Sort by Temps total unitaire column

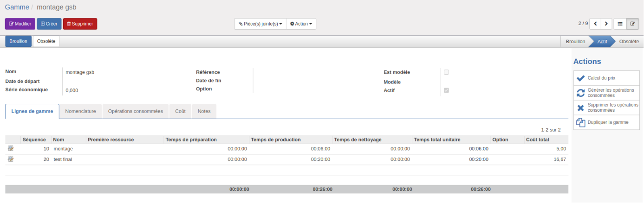pos(451,140)
